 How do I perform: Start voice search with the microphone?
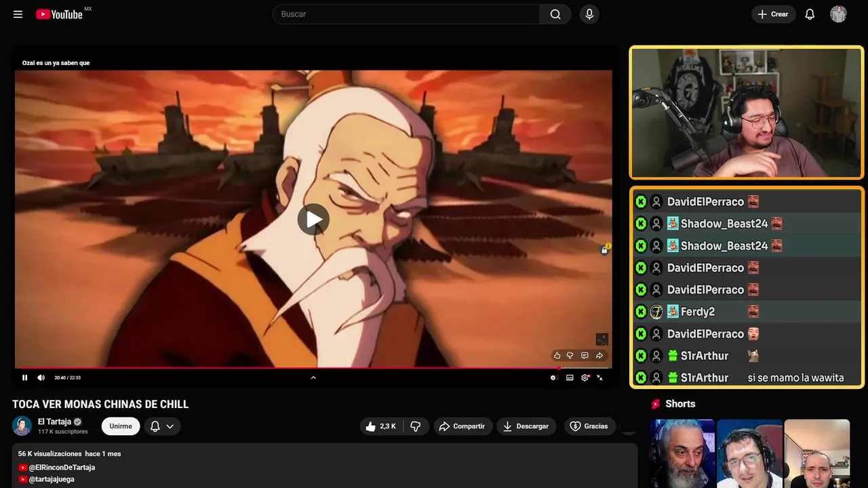pos(589,14)
